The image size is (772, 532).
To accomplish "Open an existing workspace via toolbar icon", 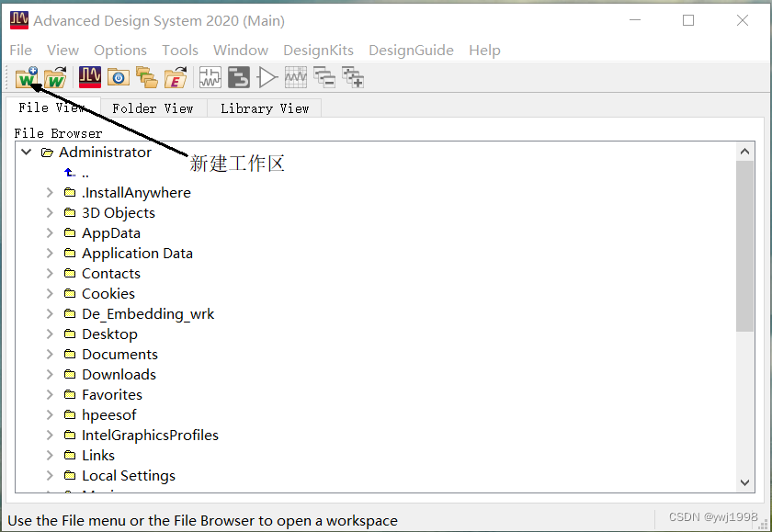I will point(55,78).
